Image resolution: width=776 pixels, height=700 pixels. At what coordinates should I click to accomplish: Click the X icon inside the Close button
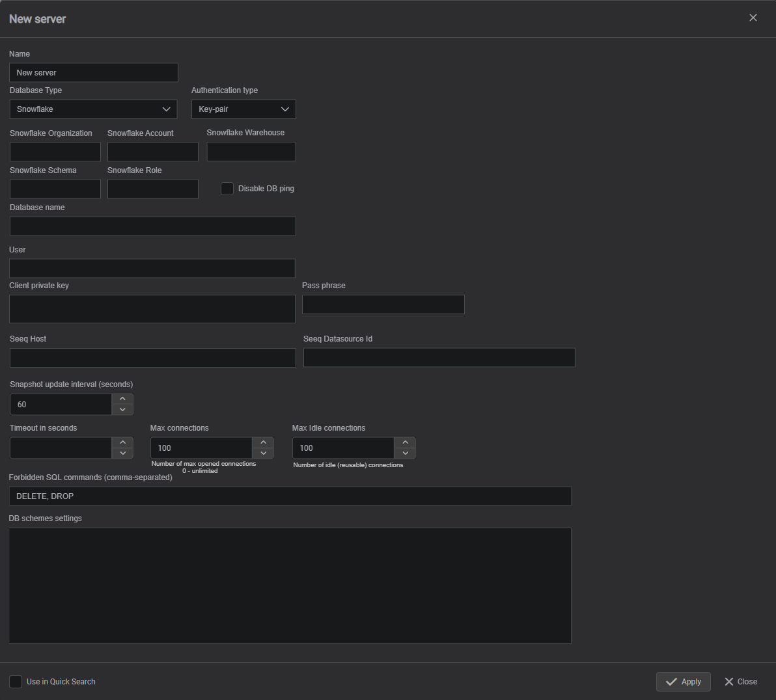(x=728, y=681)
